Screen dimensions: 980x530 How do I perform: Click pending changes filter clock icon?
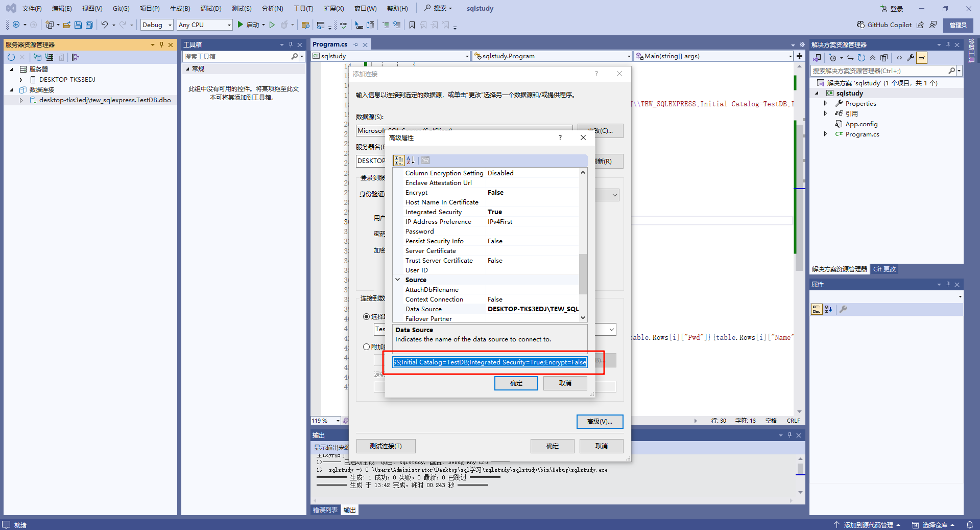coord(833,58)
